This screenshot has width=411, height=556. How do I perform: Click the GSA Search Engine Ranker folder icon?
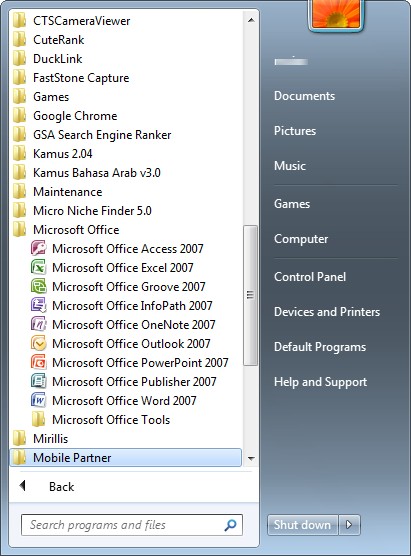(x=19, y=134)
